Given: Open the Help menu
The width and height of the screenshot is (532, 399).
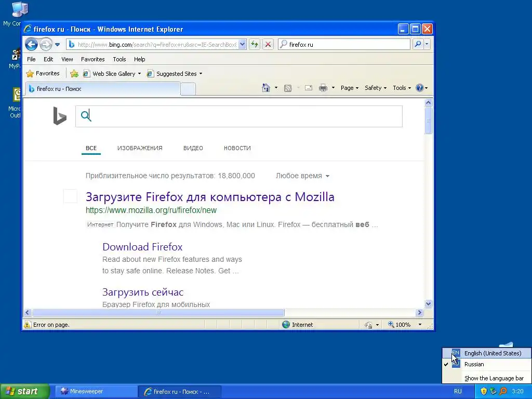Looking at the screenshot, I should pos(139,59).
